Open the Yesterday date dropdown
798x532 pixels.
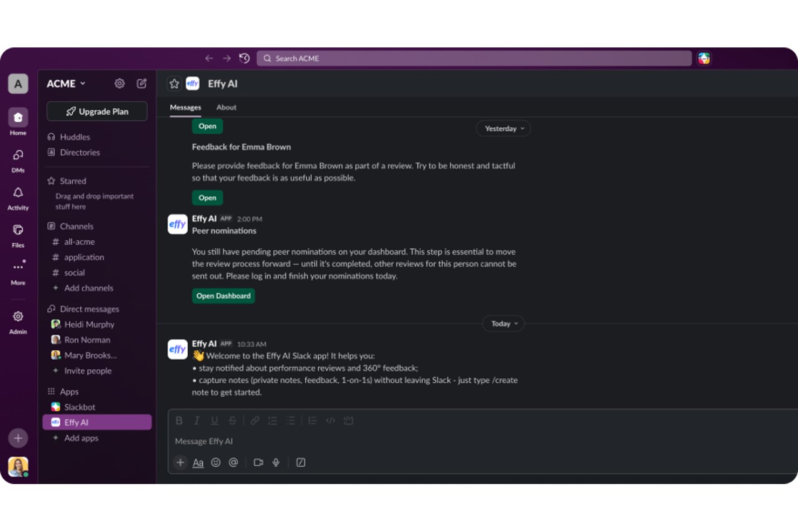click(x=504, y=128)
